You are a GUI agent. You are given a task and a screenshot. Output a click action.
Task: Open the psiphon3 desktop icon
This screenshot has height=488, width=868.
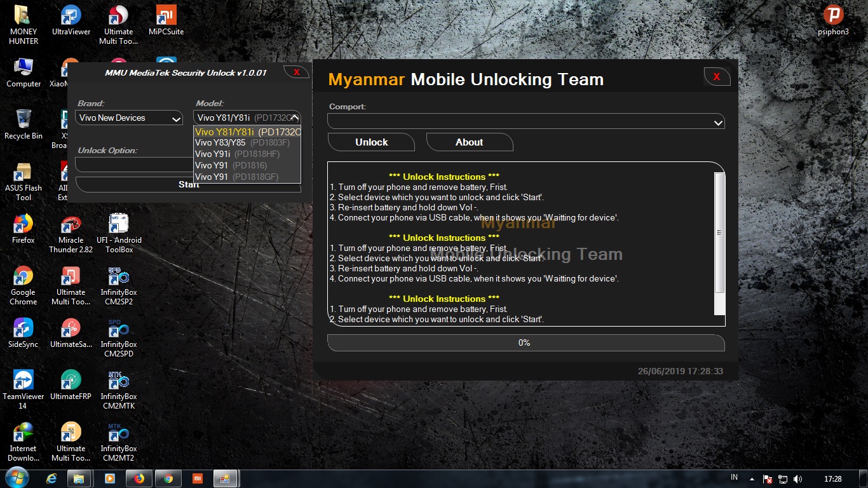click(833, 21)
